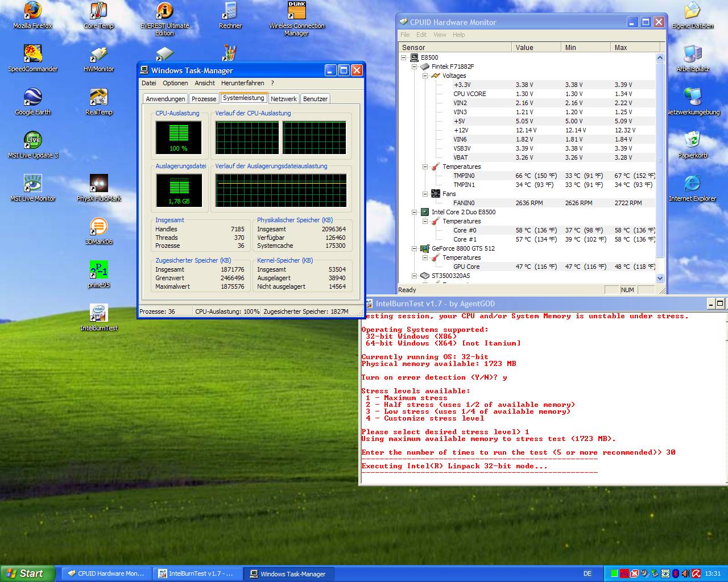Open File menu in Hardware Monitor
Image resolution: width=728 pixels, height=582 pixels.
[405, 35]
